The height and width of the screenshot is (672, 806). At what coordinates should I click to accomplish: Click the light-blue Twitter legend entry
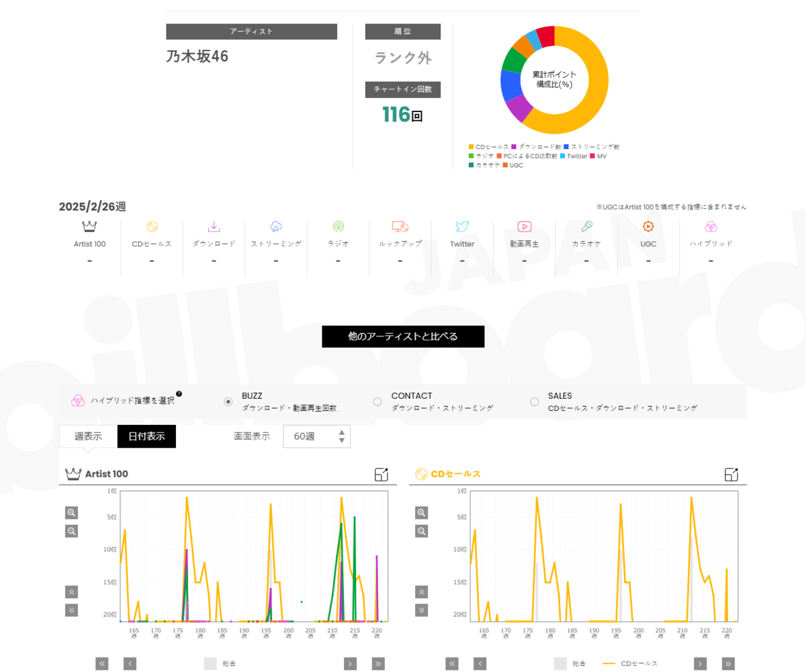574,156
